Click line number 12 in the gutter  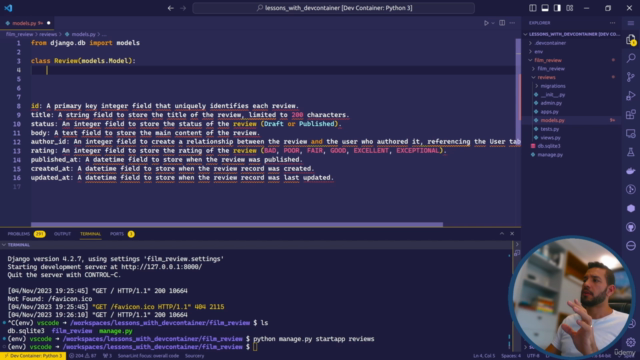pyautogui.click(x=17, y=142)
